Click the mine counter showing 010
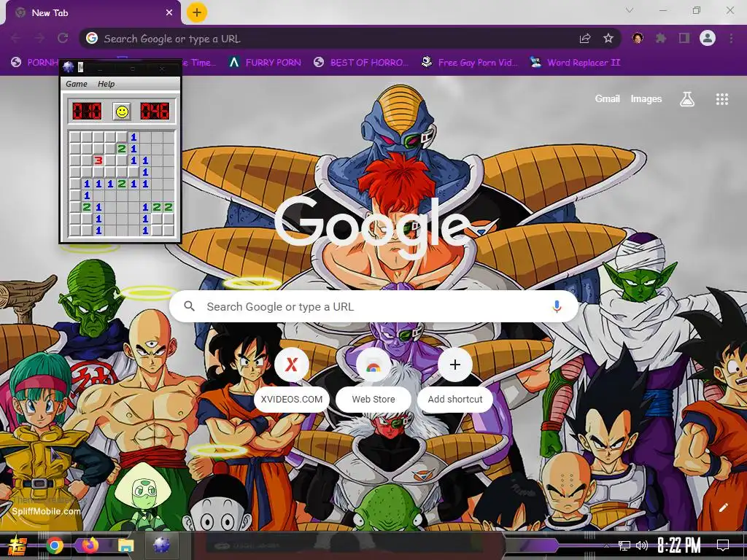Image resolution: width=747 pixels, height=560 pixels. tap(87, 112)
